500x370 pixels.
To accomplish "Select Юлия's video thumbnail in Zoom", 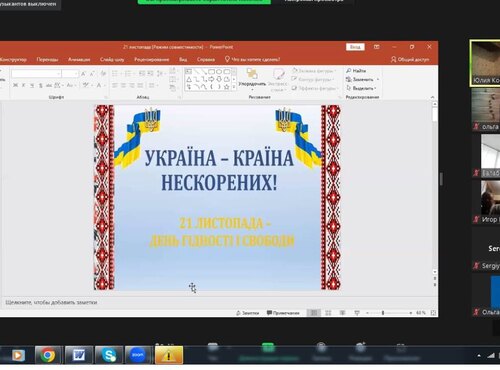I will [x=485, y=63].
